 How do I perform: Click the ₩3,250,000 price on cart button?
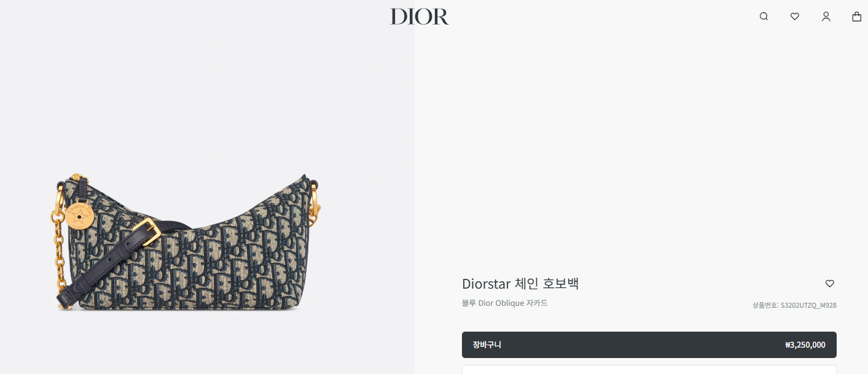tap(805, 345)
